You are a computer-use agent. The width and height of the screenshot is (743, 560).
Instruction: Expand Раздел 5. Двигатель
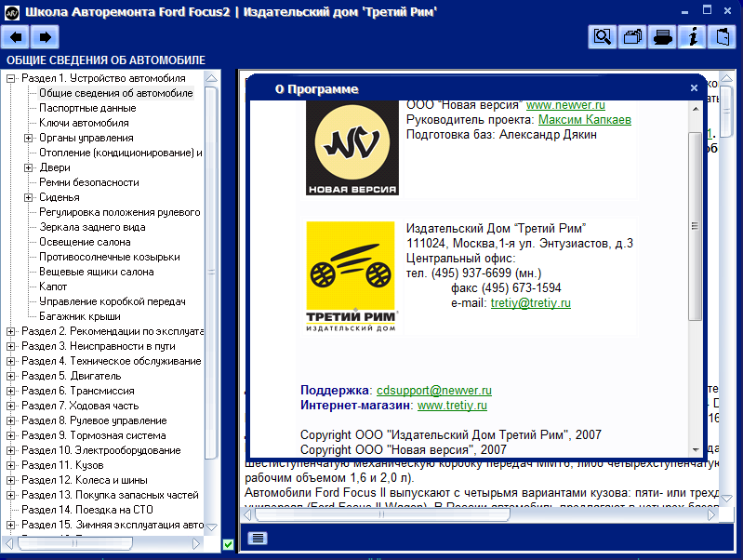tap(10, 376)
